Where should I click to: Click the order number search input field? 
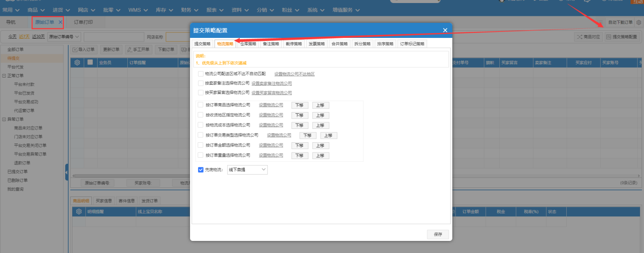(114, 37)
